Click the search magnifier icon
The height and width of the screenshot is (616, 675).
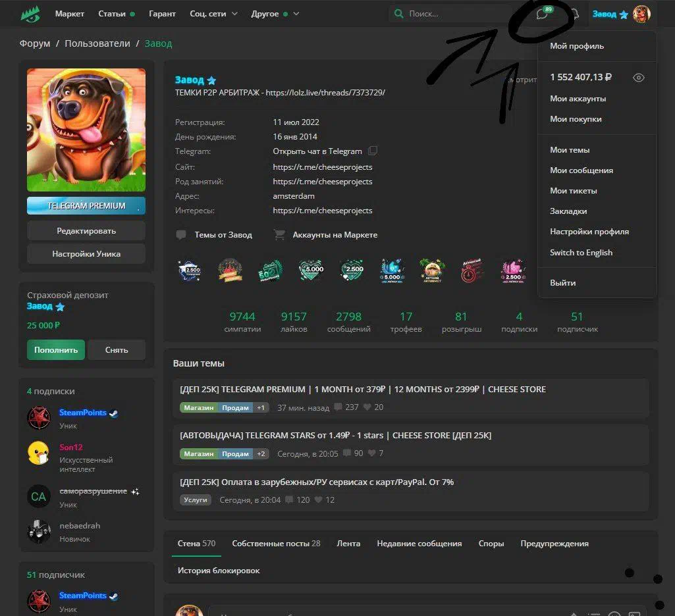pos(399,14)
